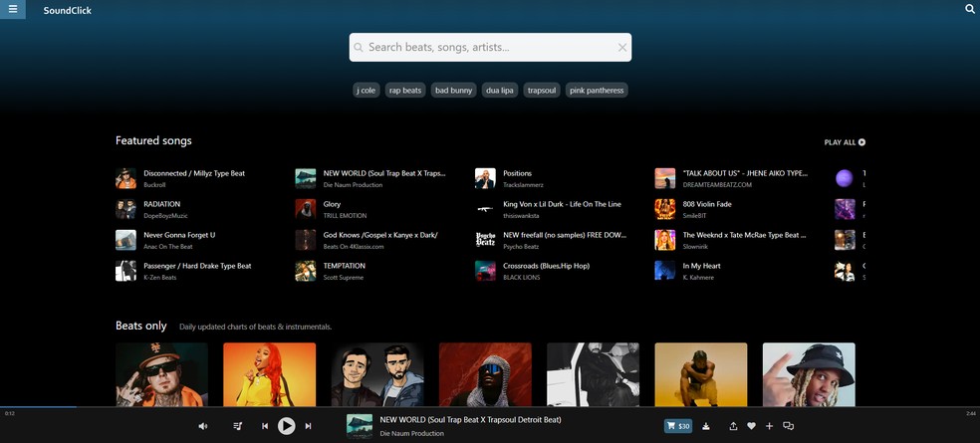Viewport: 980px width, 443px height.
Task: Open the TEMPTATION song
Action: (x=345, y=266)
